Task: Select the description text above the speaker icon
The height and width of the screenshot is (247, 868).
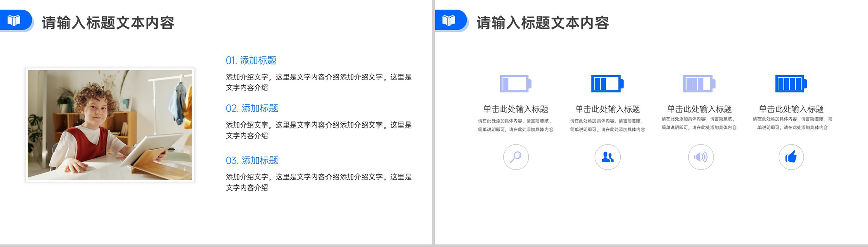Action: point(699,123)
